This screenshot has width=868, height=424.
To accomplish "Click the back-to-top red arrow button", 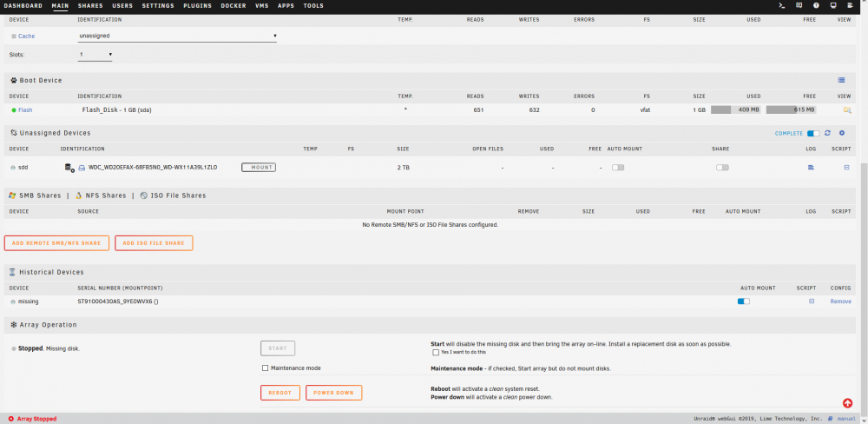I will [847, 403].
